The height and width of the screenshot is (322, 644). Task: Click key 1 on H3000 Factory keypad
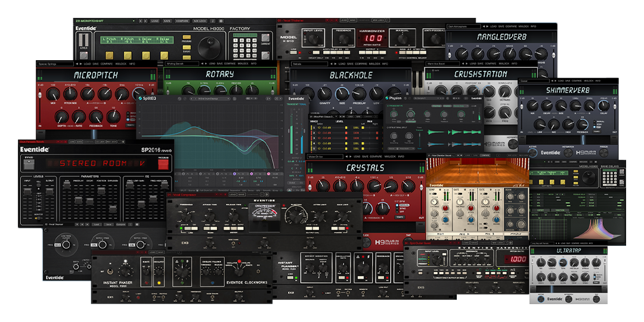tap(236, 41)
